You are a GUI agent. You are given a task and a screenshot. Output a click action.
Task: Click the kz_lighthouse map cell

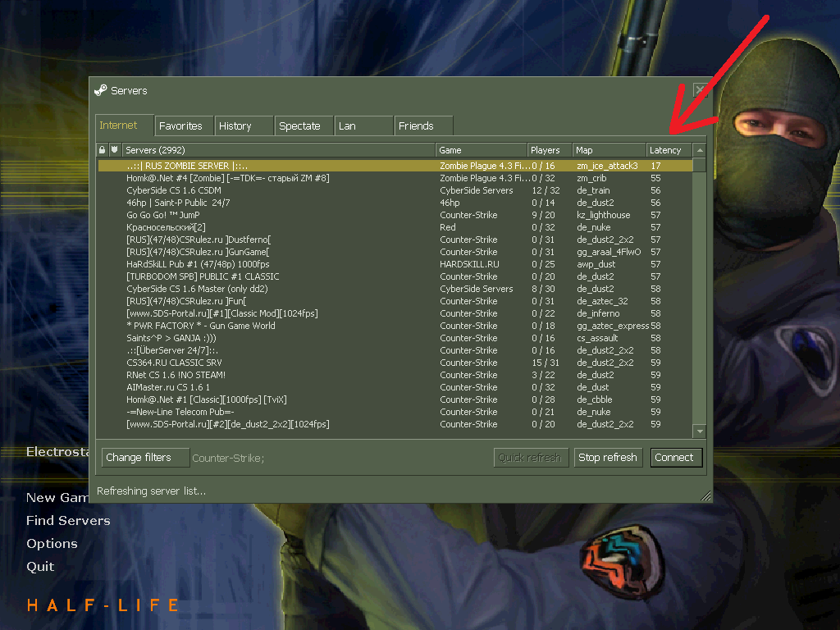pos(603,215)
